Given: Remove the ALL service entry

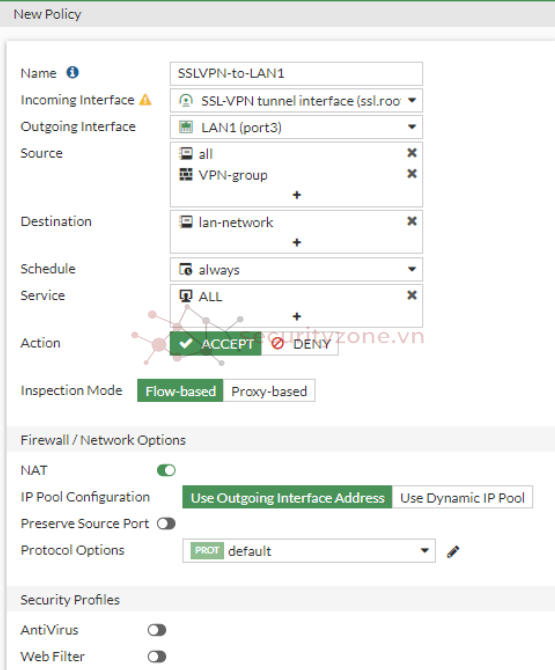Looking at the screenshot, I should 412,295.
